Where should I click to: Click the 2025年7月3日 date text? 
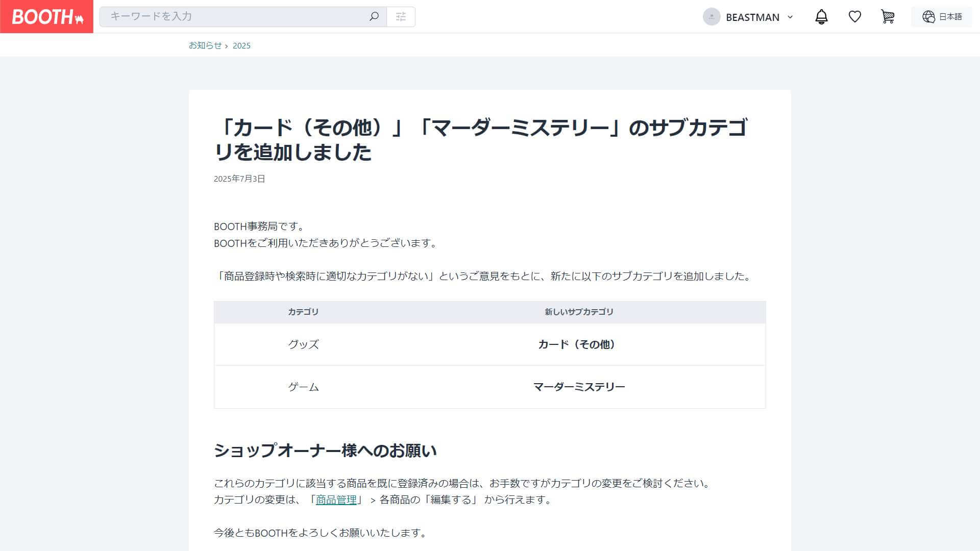(239, 179)
